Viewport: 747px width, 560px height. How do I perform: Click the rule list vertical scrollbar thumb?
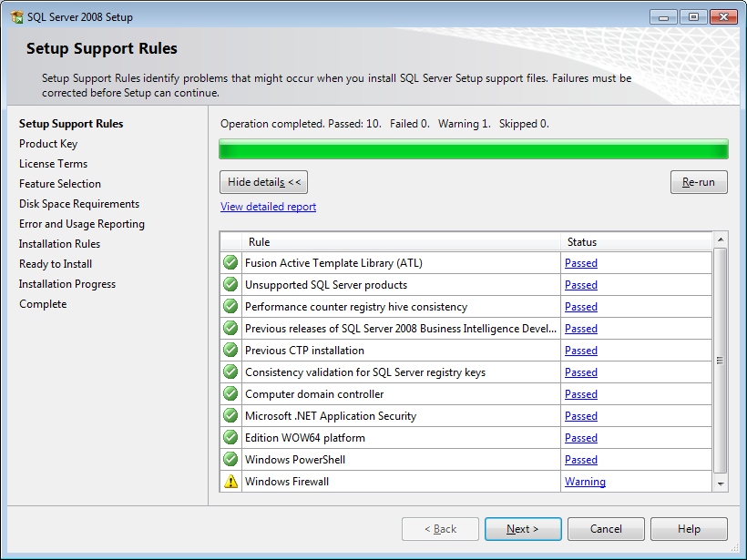pyautogui.click(x=721, y=361)
